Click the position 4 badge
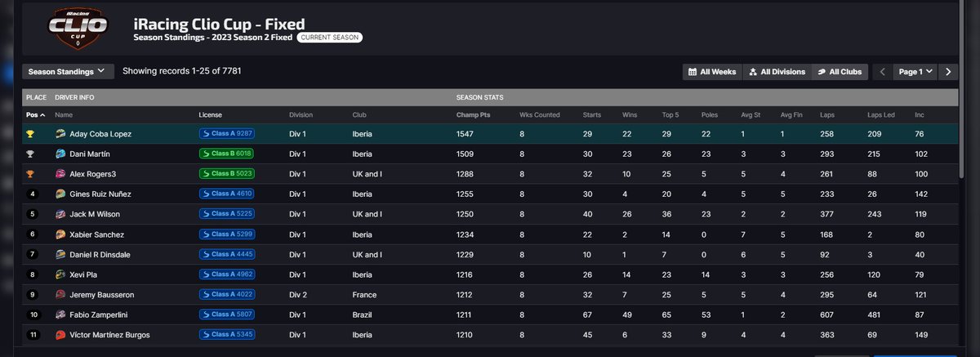This screenshot has height=357, width=980. pos(33,194)
